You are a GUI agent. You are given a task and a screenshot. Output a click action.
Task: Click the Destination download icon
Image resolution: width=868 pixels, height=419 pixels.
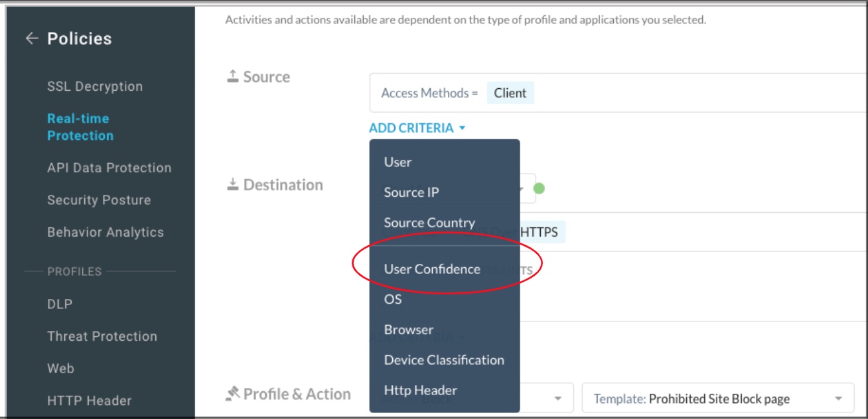pos(233,185)
